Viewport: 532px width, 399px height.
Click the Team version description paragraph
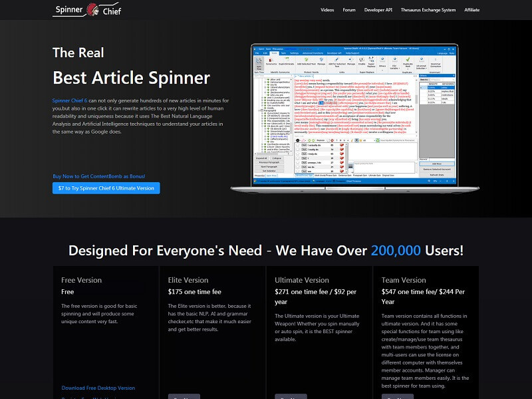pyautogui.click(x=425, y=351)
